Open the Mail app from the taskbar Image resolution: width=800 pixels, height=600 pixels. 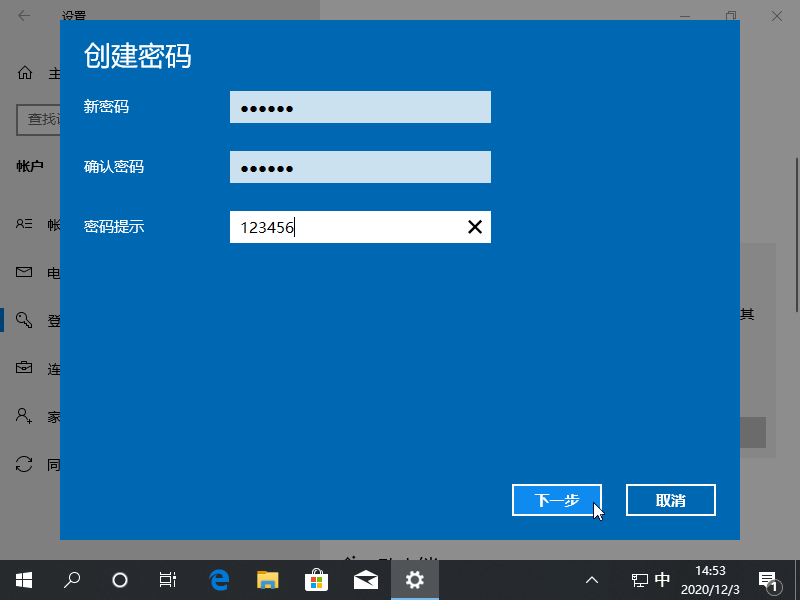click(365, 579)
